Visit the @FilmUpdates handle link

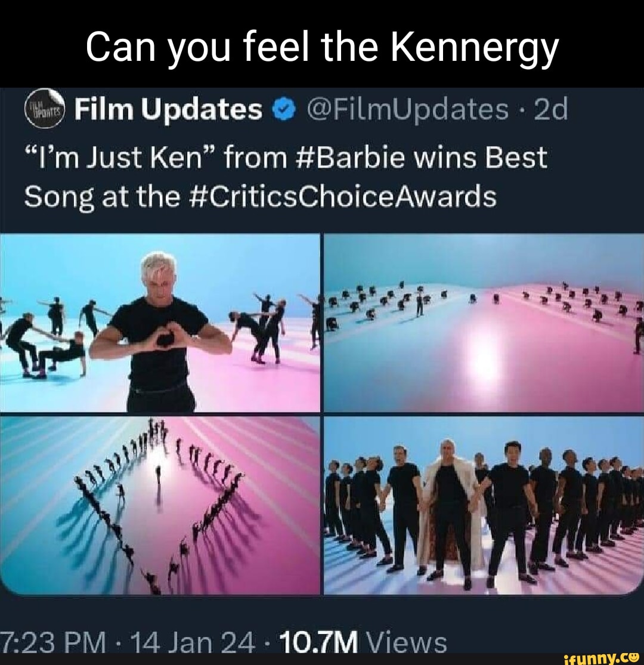point(408,110)
